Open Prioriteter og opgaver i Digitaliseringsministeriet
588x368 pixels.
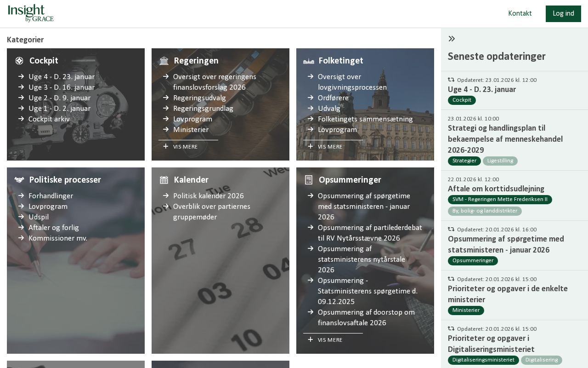[x=491, y=344]
